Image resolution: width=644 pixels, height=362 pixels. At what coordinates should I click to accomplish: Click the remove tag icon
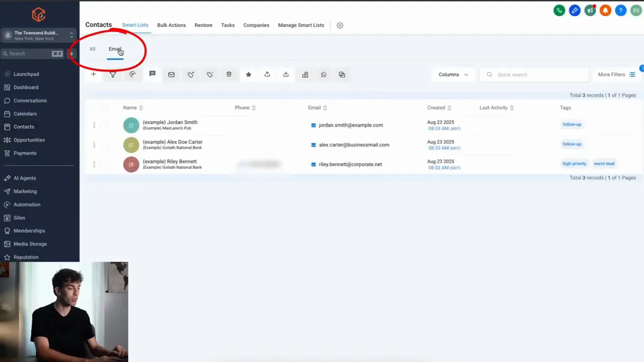tap(210, 74)
